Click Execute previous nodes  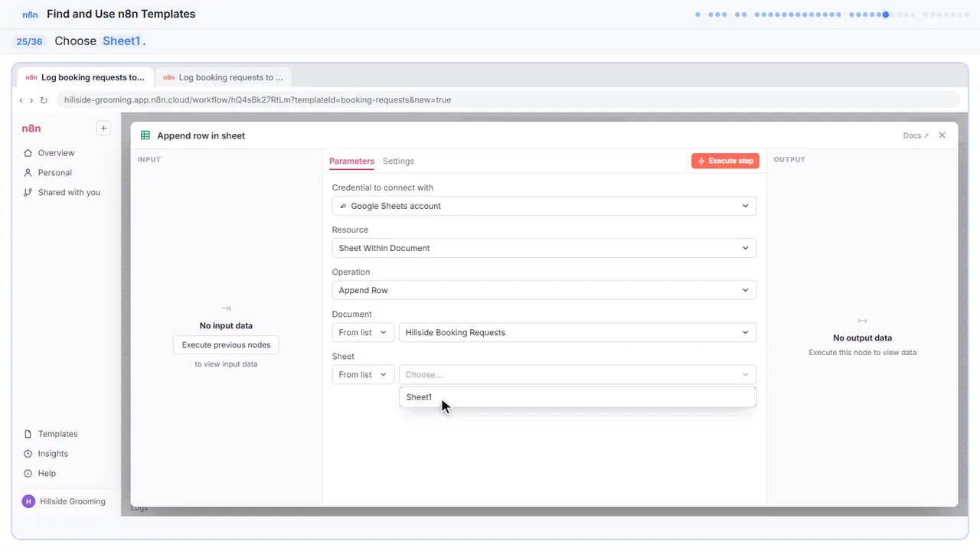pyautogui.click(x=226, y=345)
